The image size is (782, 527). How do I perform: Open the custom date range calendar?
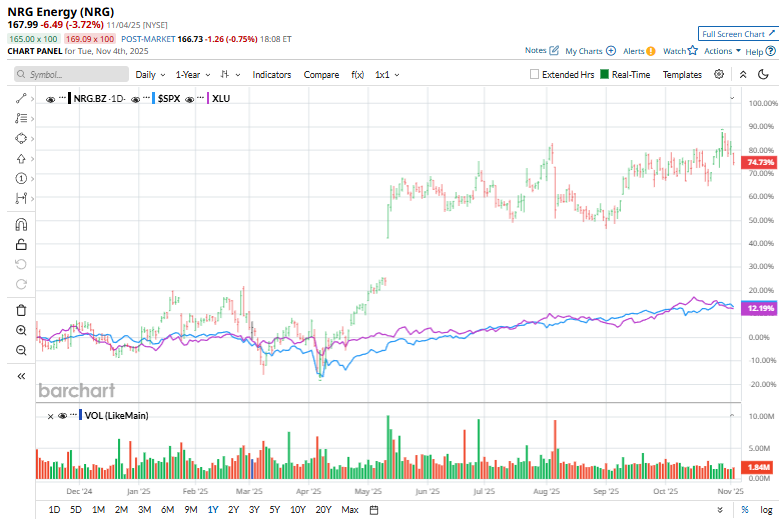coord(374,510)
